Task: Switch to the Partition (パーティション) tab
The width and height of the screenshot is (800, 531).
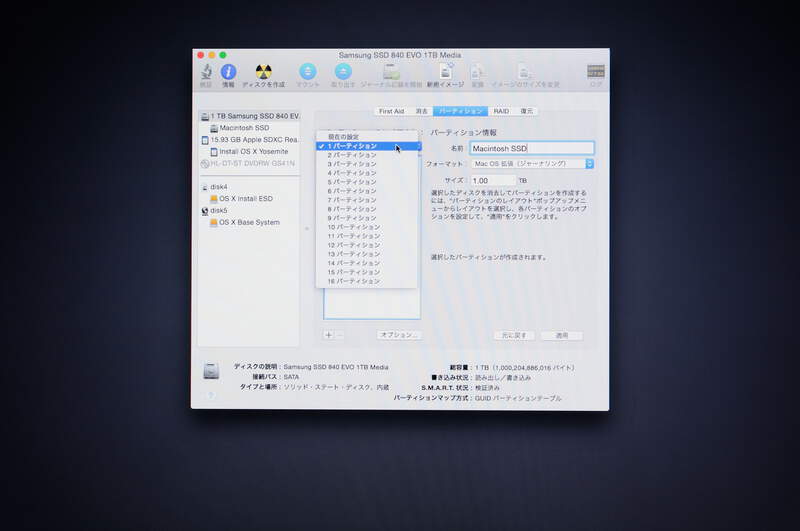Action: click(460, 111)
